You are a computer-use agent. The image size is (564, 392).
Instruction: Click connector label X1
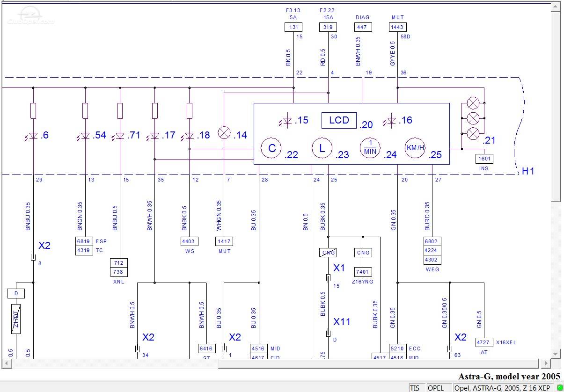coord(339,268)
